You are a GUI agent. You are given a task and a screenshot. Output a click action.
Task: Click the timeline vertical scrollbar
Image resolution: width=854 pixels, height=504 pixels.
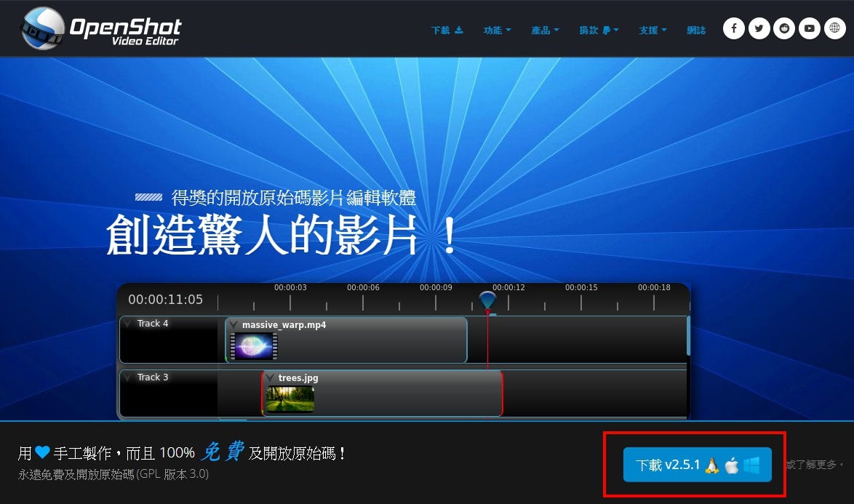(x=688, y=336)
